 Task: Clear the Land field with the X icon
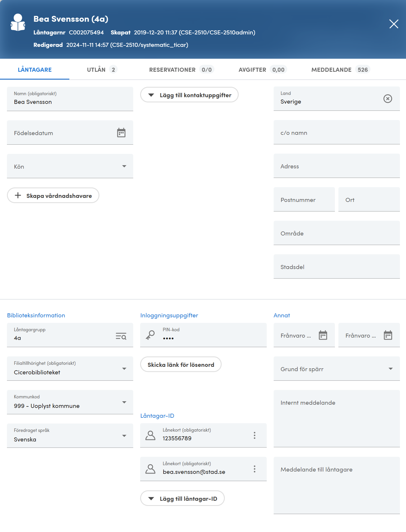(x=388, y=99)
